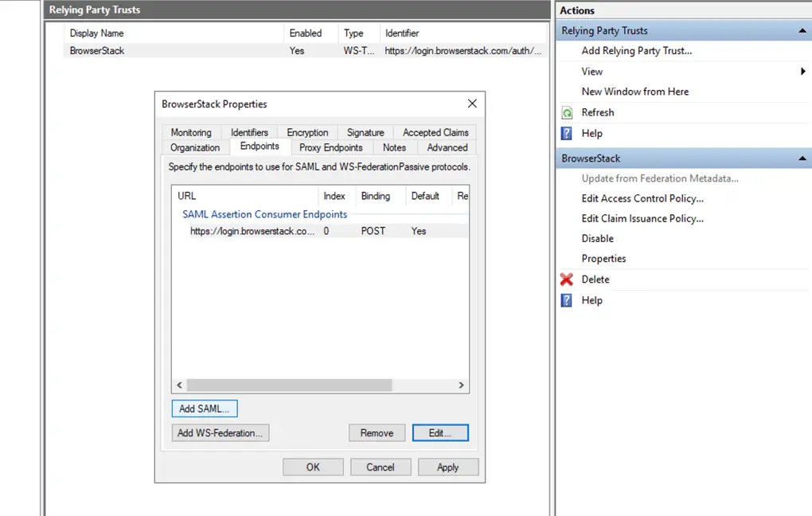Collapse the BrowserStack actions section
Screen dimensions: 812x516
(802, 158)
